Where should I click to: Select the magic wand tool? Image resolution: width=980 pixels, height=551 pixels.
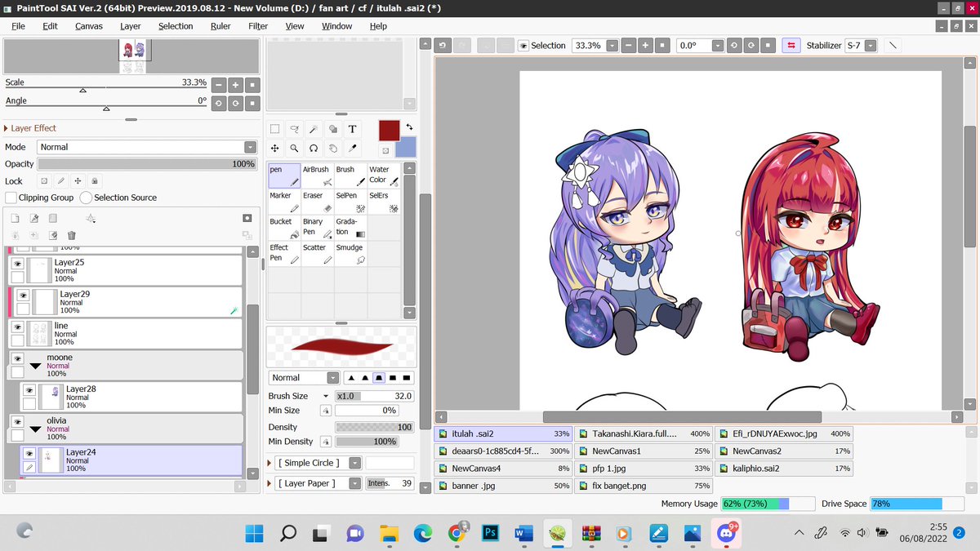pyautogui.click(x=314, y=129)
